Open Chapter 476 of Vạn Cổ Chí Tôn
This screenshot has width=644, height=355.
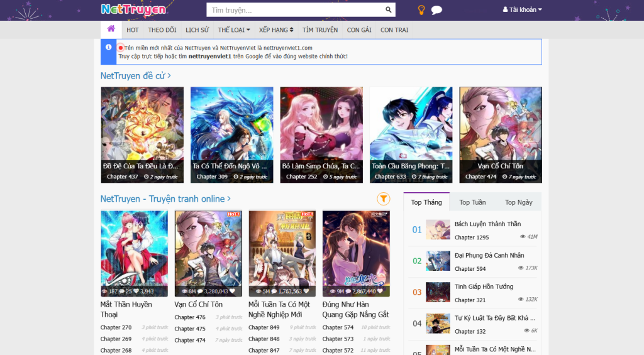pos(190,317)
